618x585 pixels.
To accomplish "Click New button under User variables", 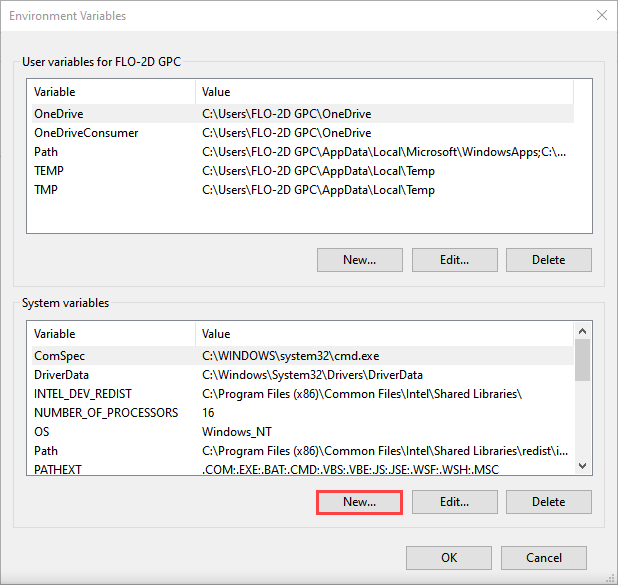I will (x=359, y=260).
